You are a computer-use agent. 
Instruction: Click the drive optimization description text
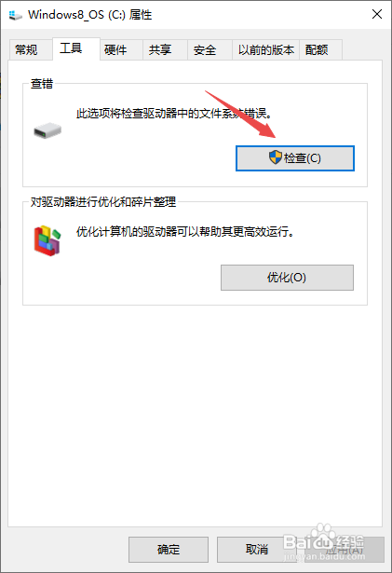coord(185,232)
